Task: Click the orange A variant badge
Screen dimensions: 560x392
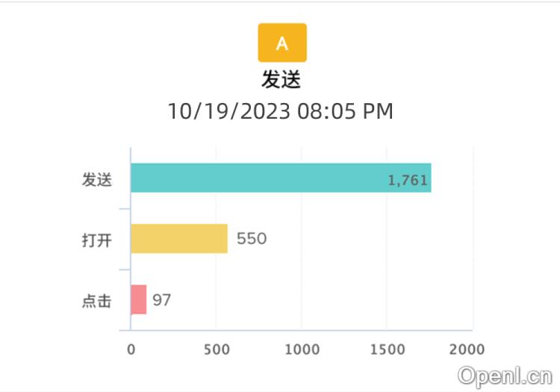Action: point(281,43)
